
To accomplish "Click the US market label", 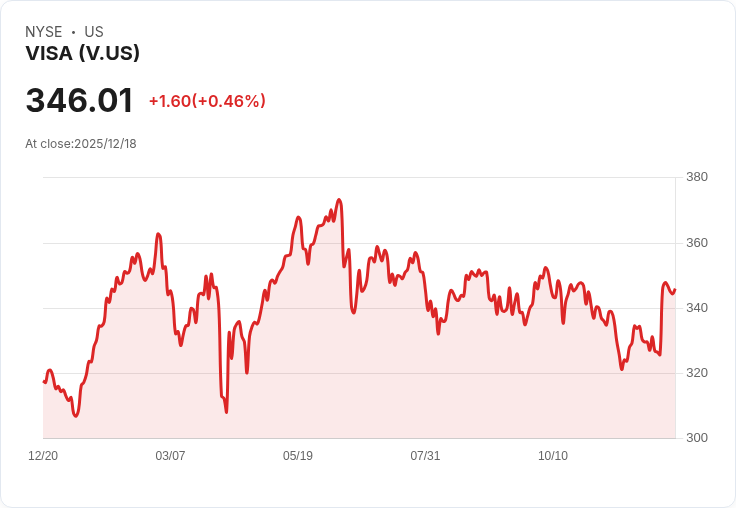I will click(x=94, y=32).
